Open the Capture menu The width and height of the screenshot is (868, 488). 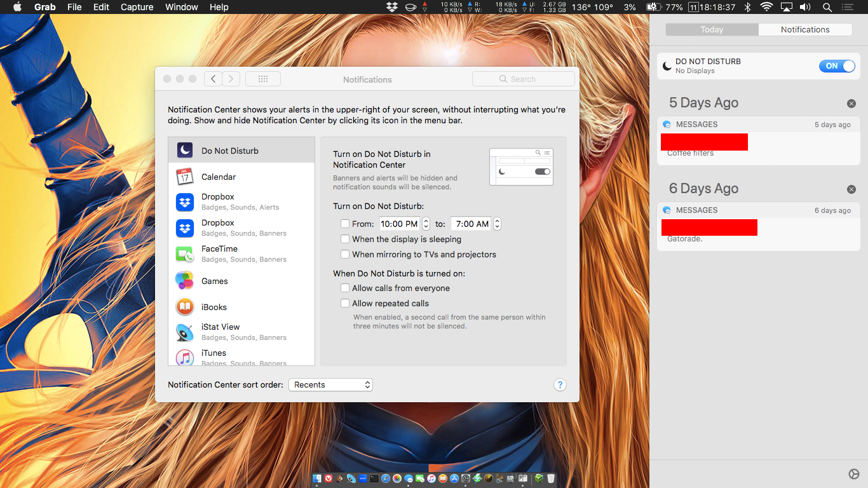137,7
